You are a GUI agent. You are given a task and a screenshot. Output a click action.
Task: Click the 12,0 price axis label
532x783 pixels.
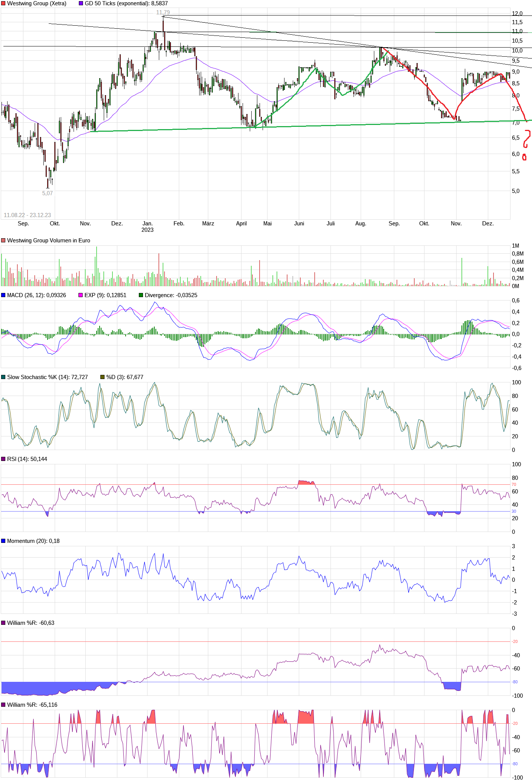517,14
